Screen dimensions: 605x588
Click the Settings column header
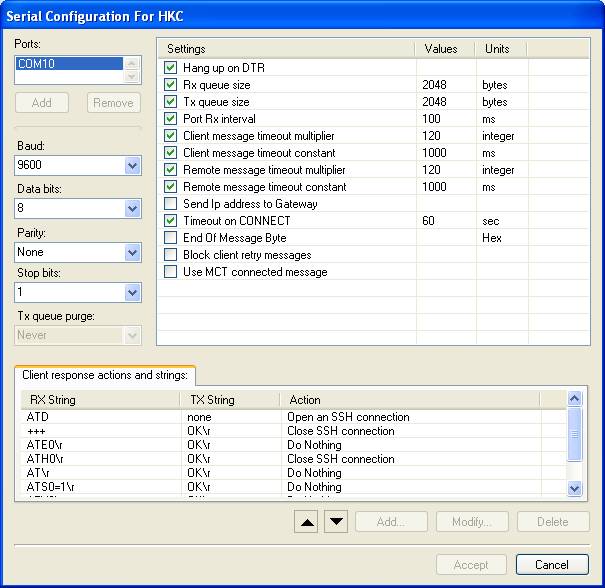285,48
